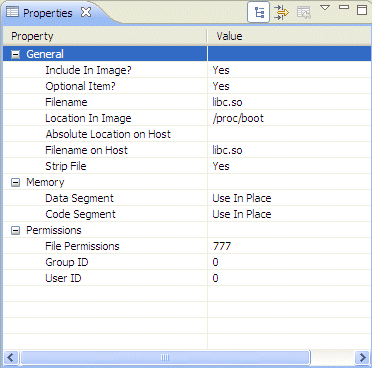Toggle the Show Advanced Properties icon
Screen dimensions: 372x368
pyautogui.click(x=282, y=12)
